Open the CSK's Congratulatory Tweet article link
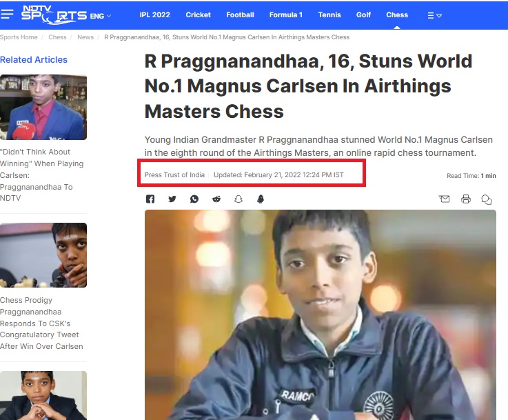This screenshot has width=508, height=420. click(x=41, y=323)
